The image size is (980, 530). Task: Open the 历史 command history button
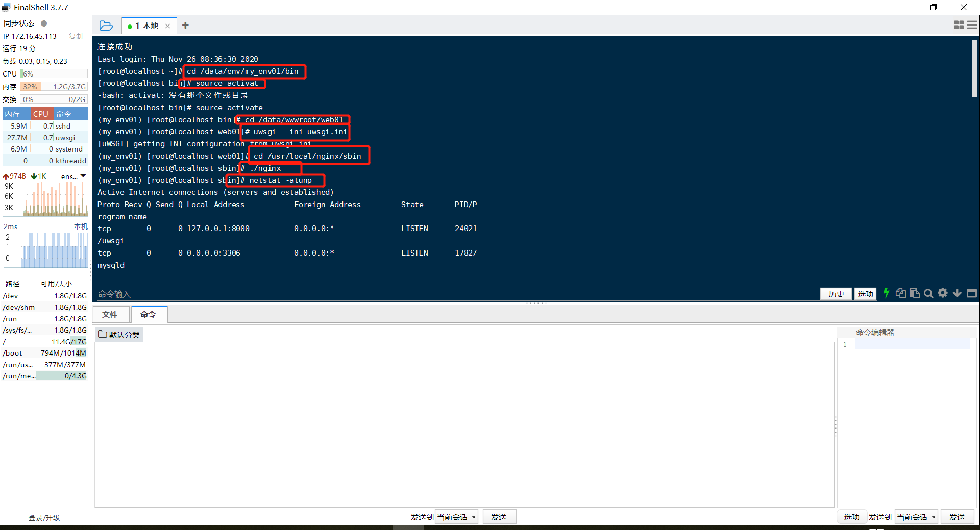tap(836, 294)
